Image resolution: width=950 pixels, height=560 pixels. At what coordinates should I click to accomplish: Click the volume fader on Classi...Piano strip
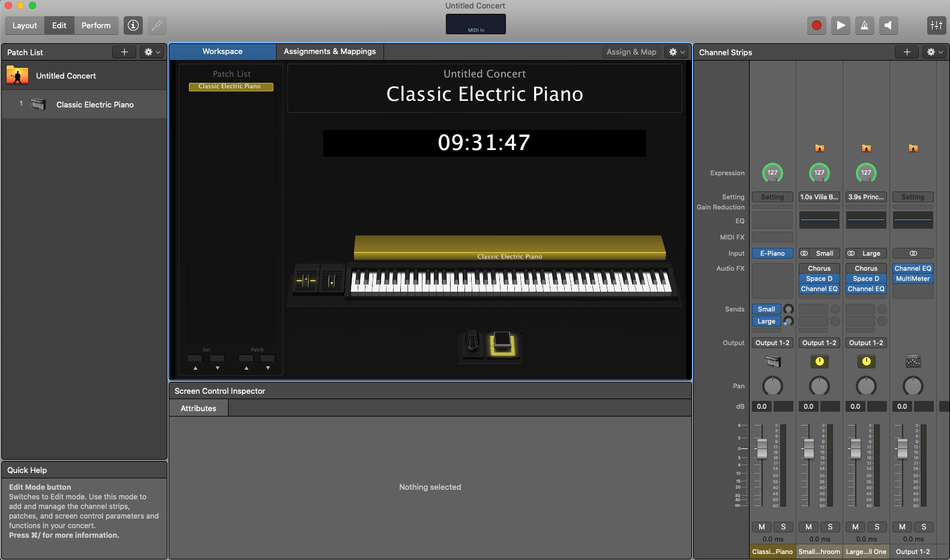pyautogui.click(x=762, y=448)
